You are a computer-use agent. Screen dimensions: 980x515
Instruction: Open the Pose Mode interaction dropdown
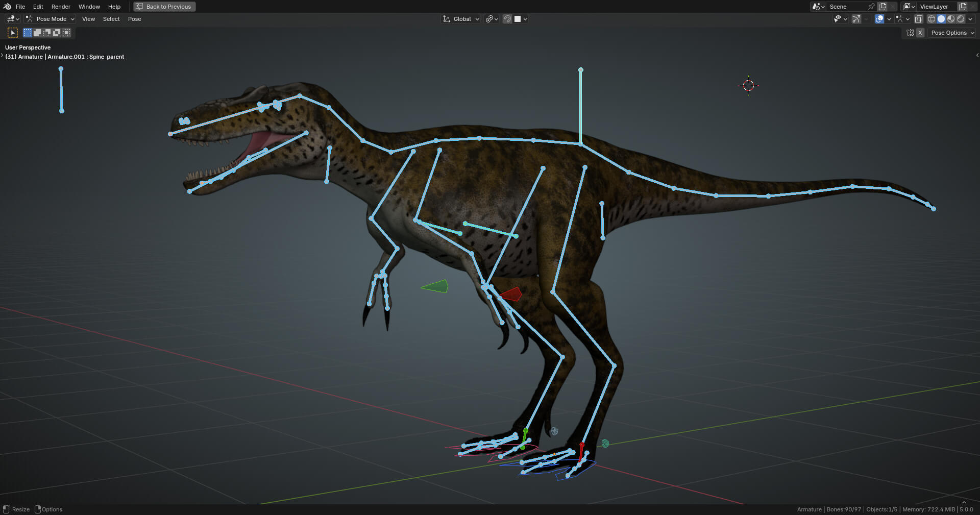(50, 19)
